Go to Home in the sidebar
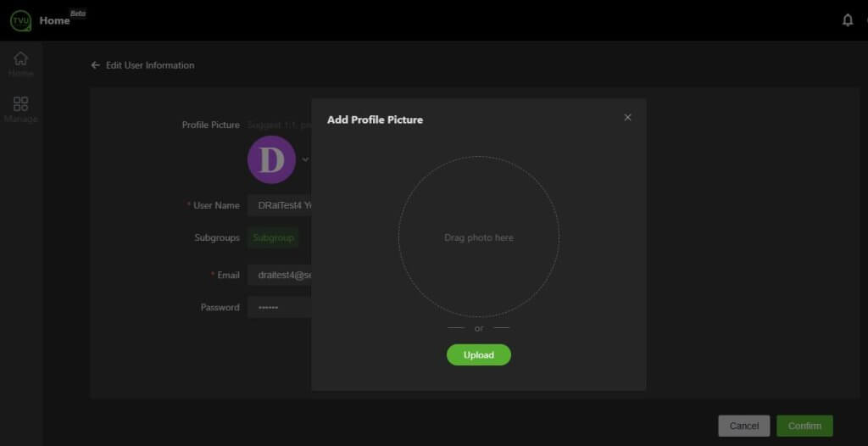This screenshot has height=446, width=868. coord(21,64)
